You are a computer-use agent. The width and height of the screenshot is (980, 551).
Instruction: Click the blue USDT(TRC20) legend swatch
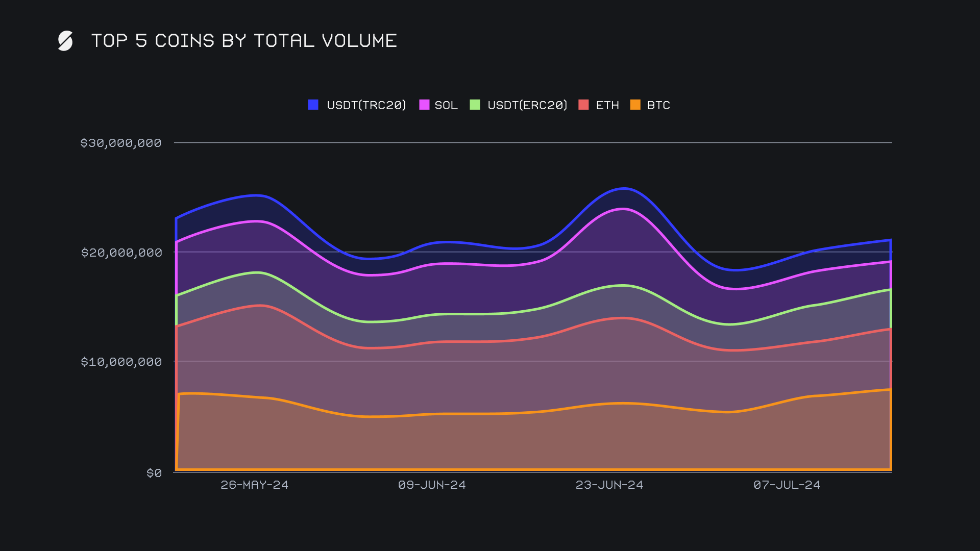[313, 105]
